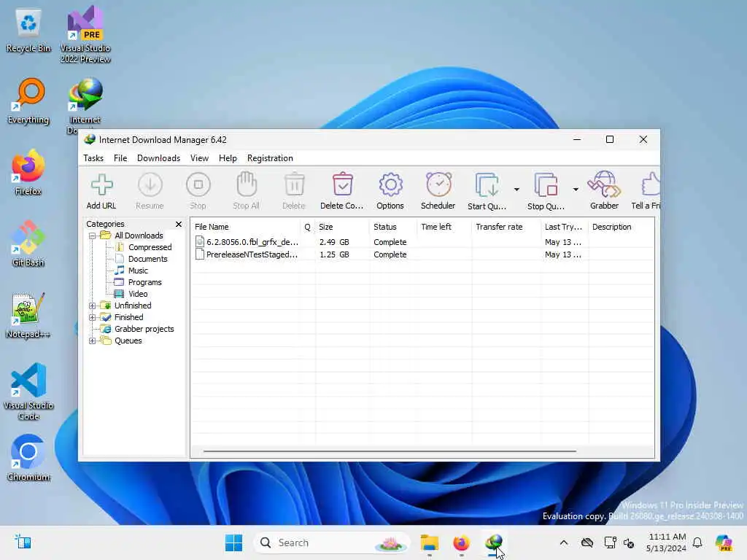Screen dimensions: 747x560
Task: Open Options gear icon
Action: click(390, 184)
